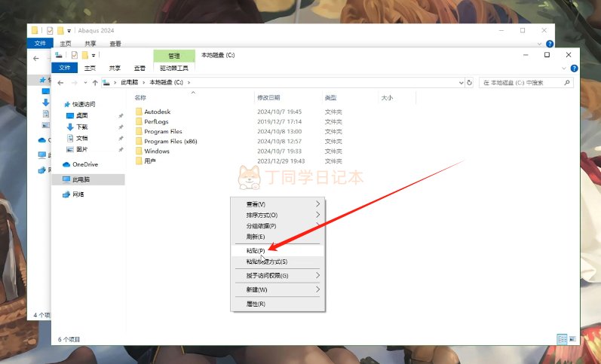Open 快速访问 in navigation pane
601x364 pixels.
(x=83, y=104)
